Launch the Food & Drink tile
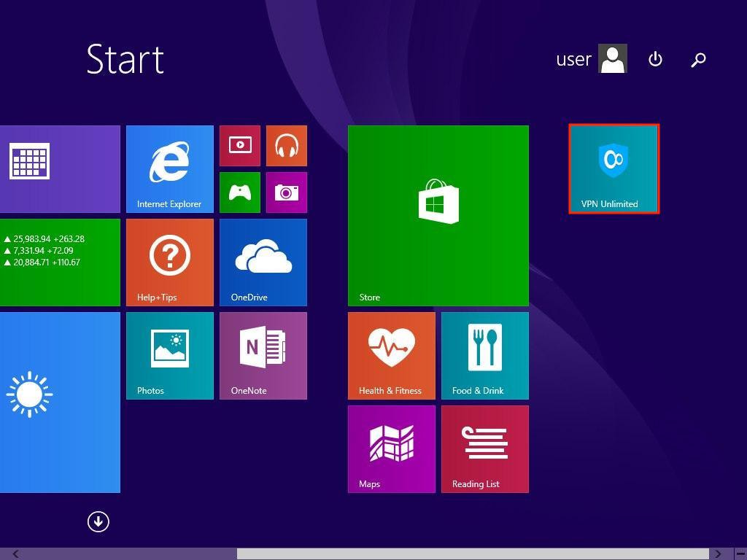Viewport: 747px width, 560px height. [x=484, y=355]
